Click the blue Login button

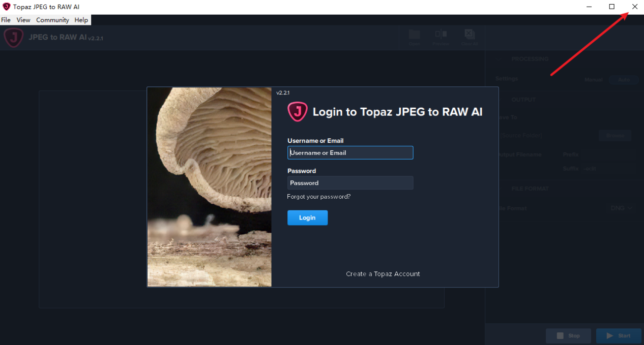point(307,217)
